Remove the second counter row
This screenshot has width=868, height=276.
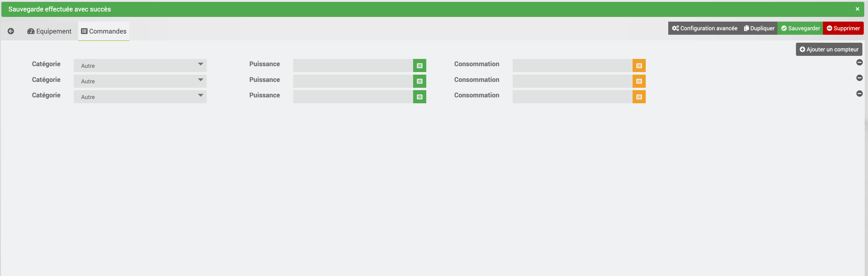[859, 78]
